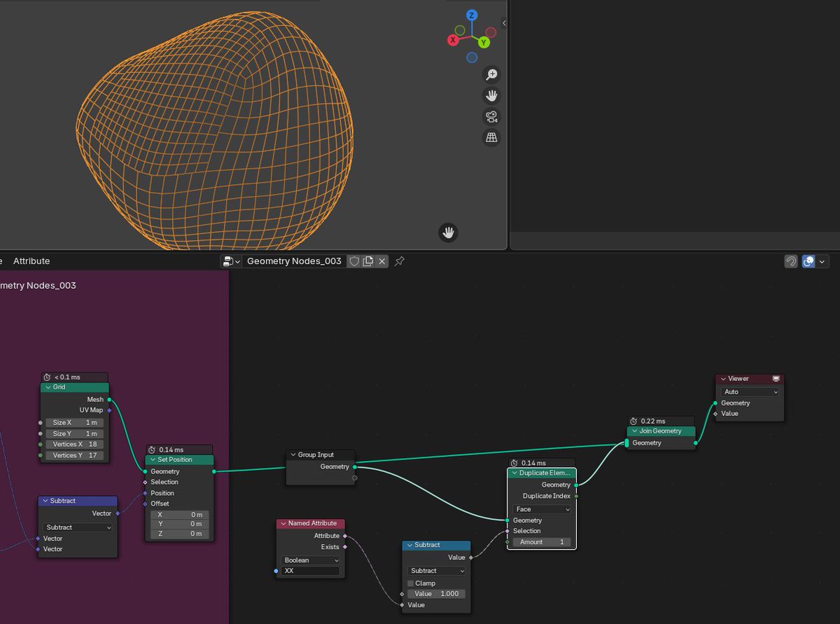Click the stopwatch icon above Join Geometry
The image size is (840, 624).
[x=633, y=421]
